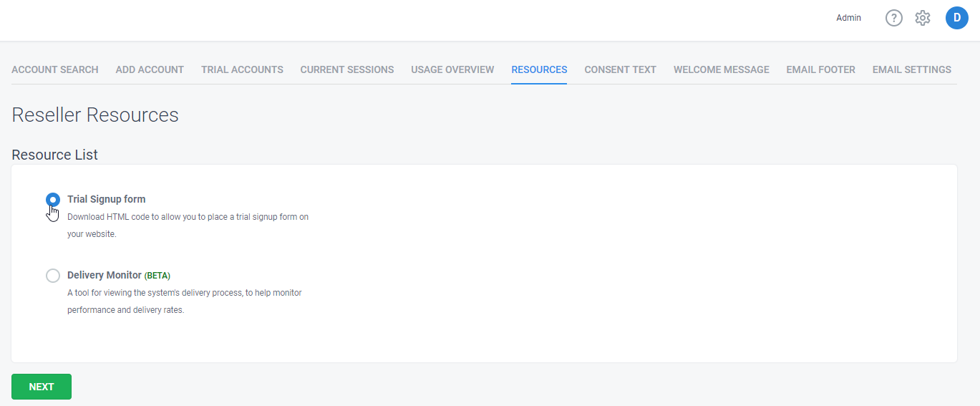Select the Delivery Monitor radio button
This screenshot has width=980, height=406.
(x=53, y=276)
